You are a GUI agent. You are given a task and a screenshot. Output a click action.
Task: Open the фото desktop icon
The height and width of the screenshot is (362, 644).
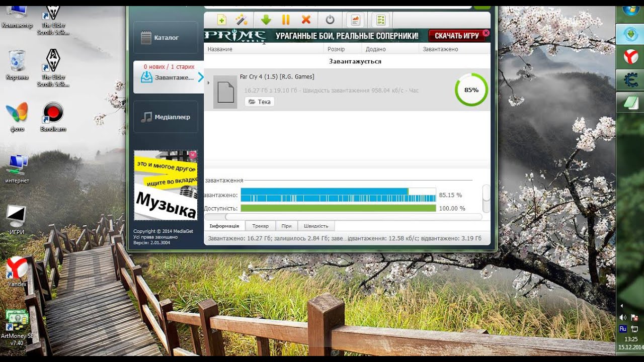click(x=17, y=117)
